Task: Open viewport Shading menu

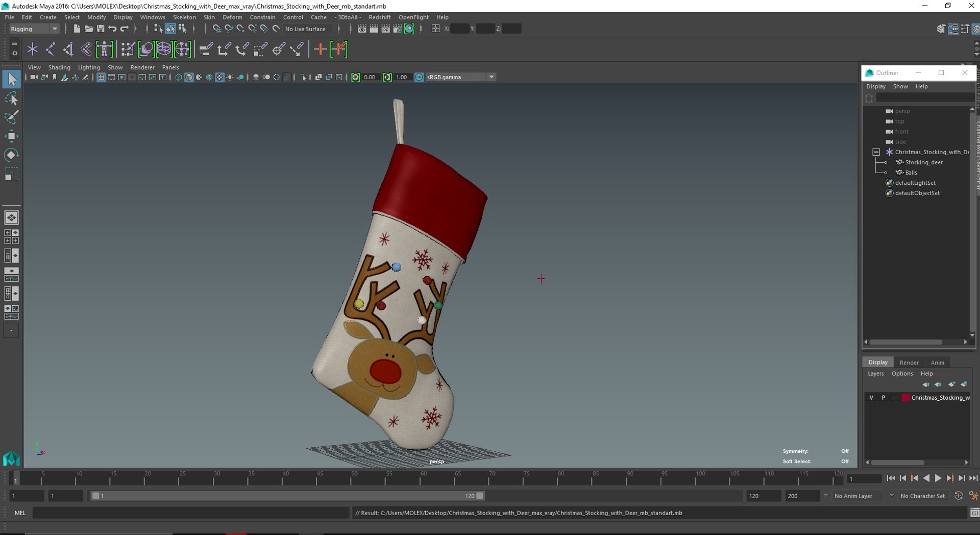Action: pyautogui.click(x=59, y=67)
